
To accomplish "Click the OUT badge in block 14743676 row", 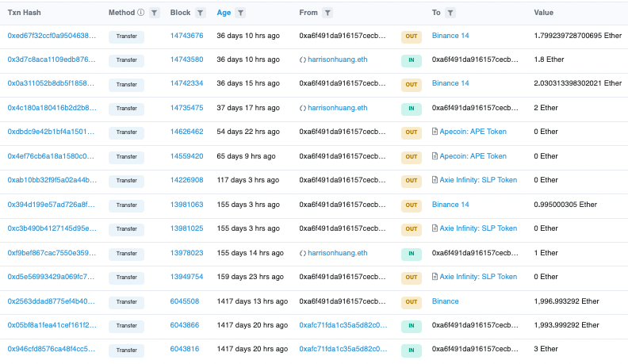I will 412,36.
